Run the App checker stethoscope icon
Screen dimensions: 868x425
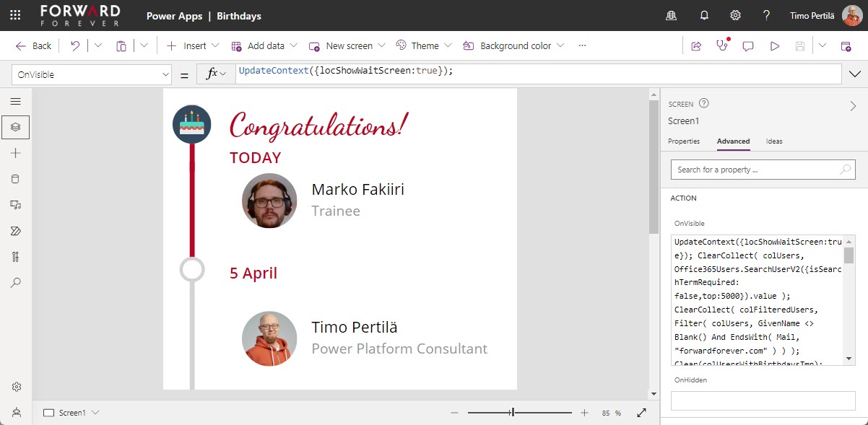tap(721, 45)
